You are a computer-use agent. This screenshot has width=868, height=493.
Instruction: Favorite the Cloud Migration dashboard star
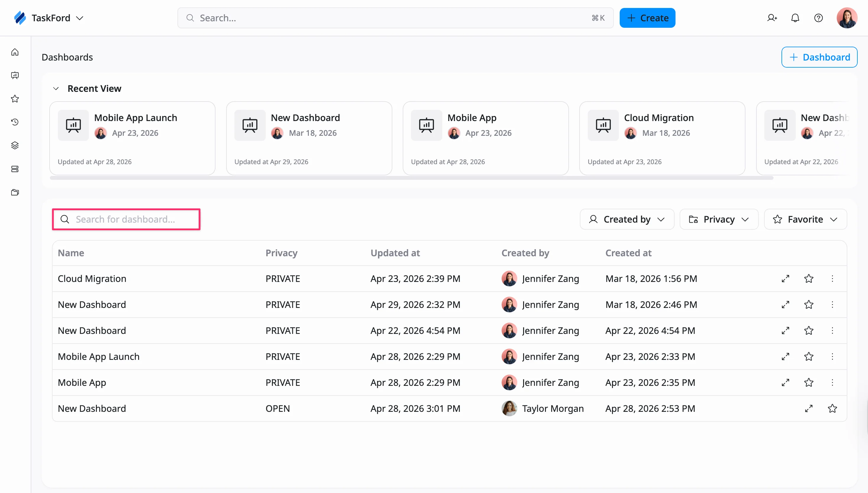809,279
